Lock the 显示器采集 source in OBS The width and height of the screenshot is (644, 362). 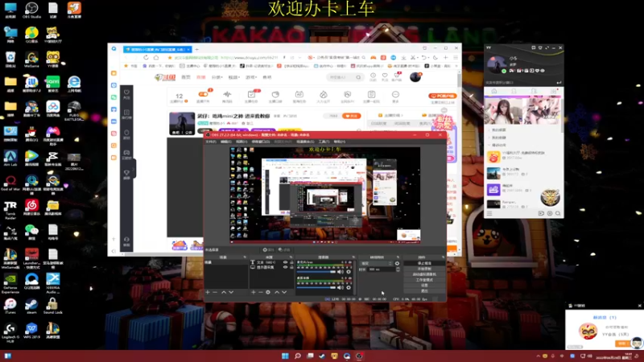291,267
